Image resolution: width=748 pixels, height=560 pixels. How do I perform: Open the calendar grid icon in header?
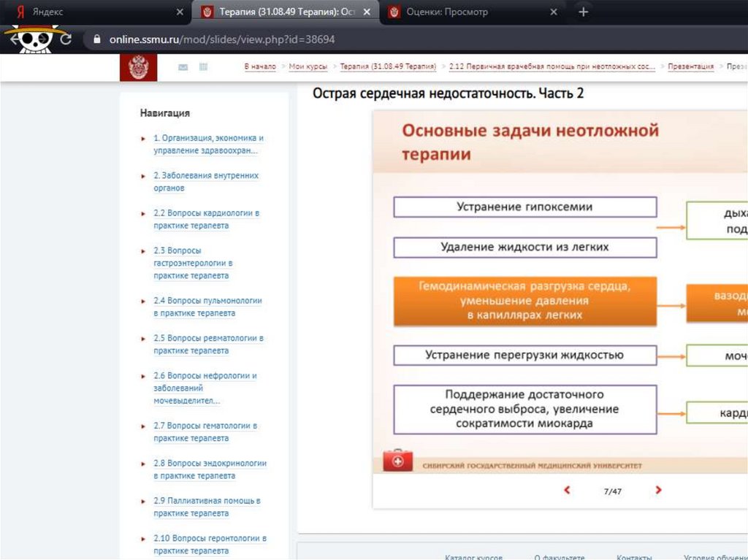pyautogui.click(x=203, y=66)
